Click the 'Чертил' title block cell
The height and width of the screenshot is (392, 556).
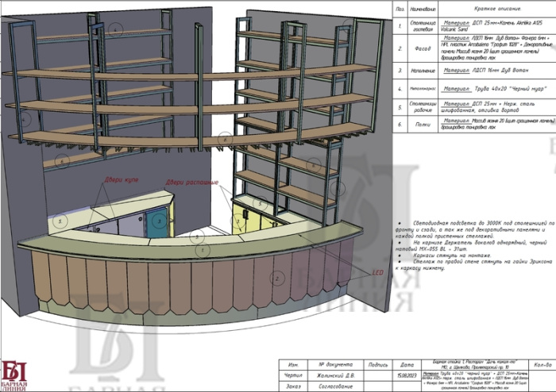293,375
